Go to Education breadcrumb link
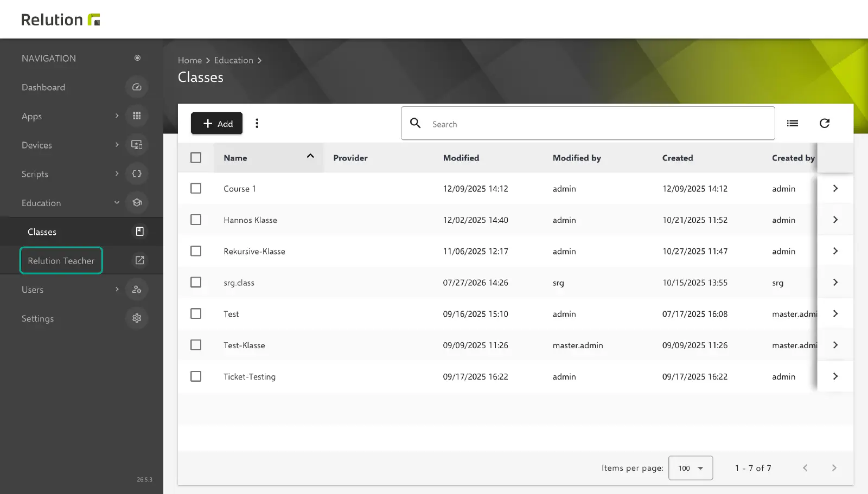Viewport: 868px width, 494px height. coord(234,60)
